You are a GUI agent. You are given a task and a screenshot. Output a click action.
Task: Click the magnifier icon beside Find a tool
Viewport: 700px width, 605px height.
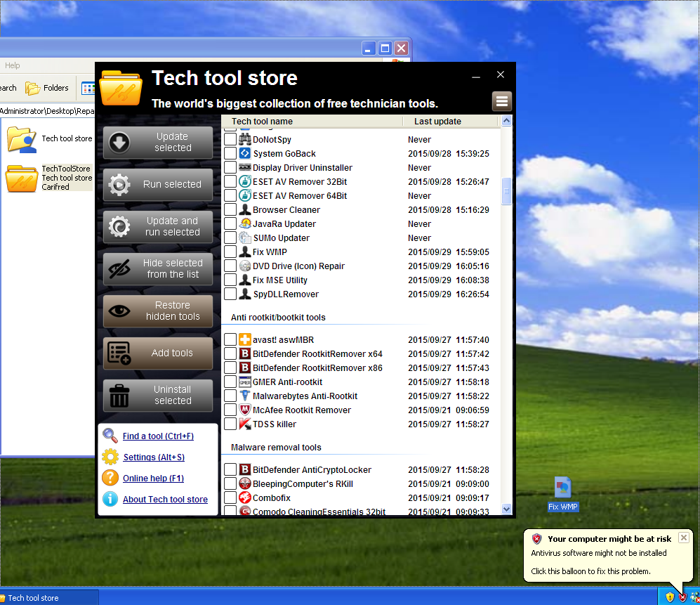pyautogui.click(x=110, y=435)
